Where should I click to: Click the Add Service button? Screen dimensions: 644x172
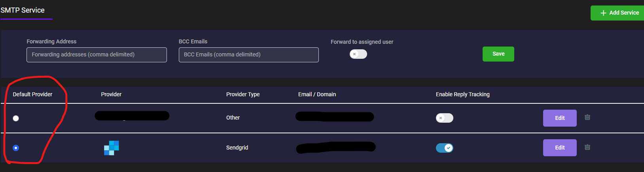617,13
